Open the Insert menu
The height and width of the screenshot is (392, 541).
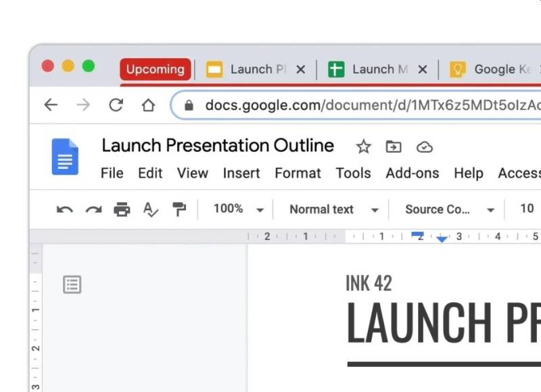tap(241, 173)
